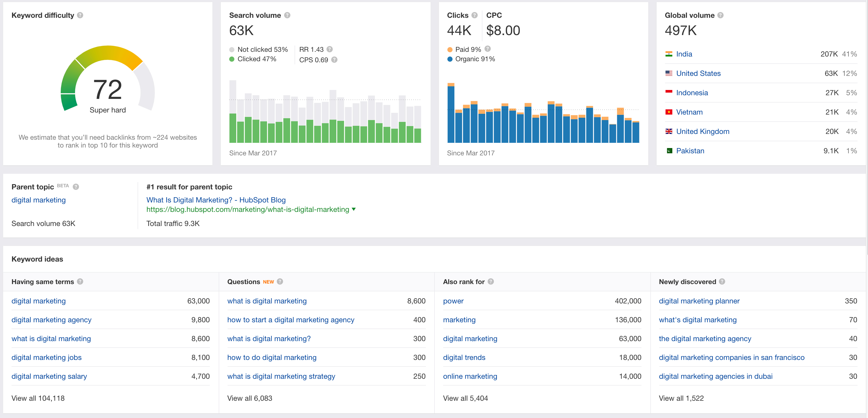This screenshot has height=418, width=868.
Task: Open digital marketing agency keyword
Action: [51, 320]
